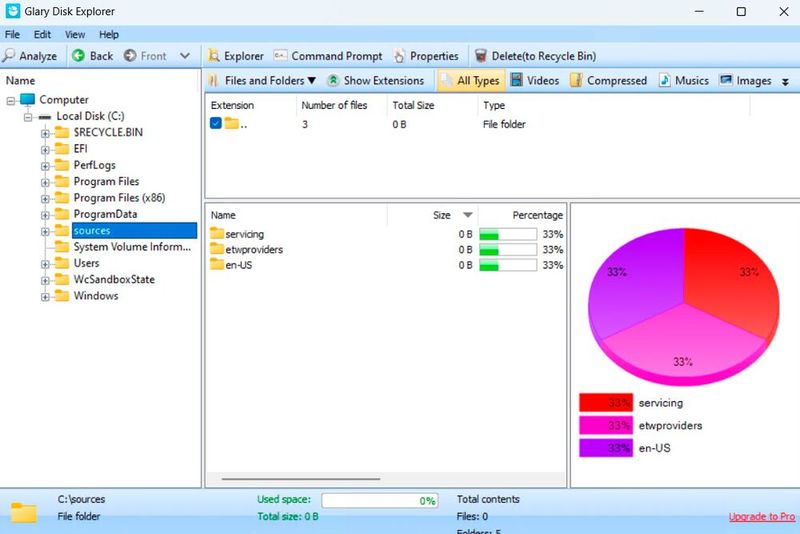Click the Name header in tree panel
Viewport: 800px width, 534px height.
(x=20, y=81)
